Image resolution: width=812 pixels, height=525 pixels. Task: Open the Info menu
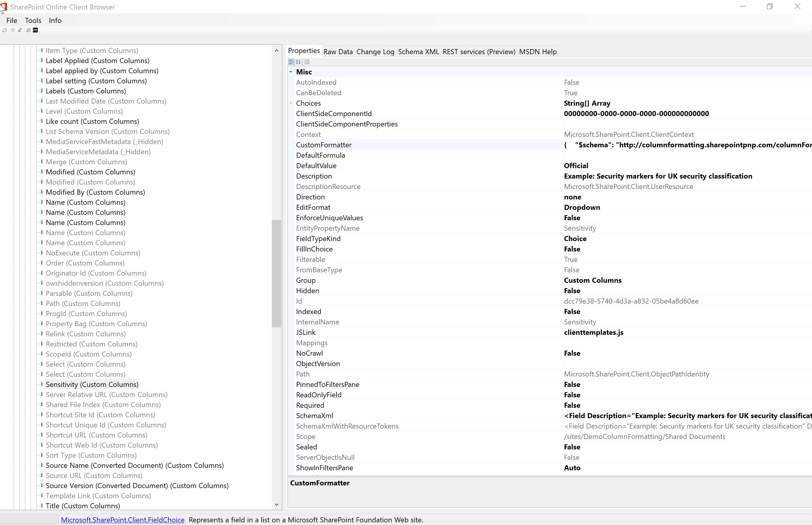(x=55, y=20)
